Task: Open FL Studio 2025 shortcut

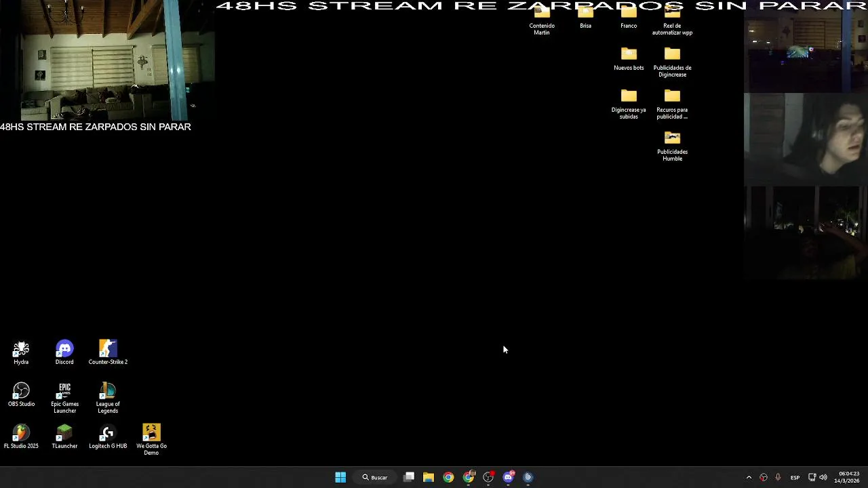Action: click(x=21, y=437)
